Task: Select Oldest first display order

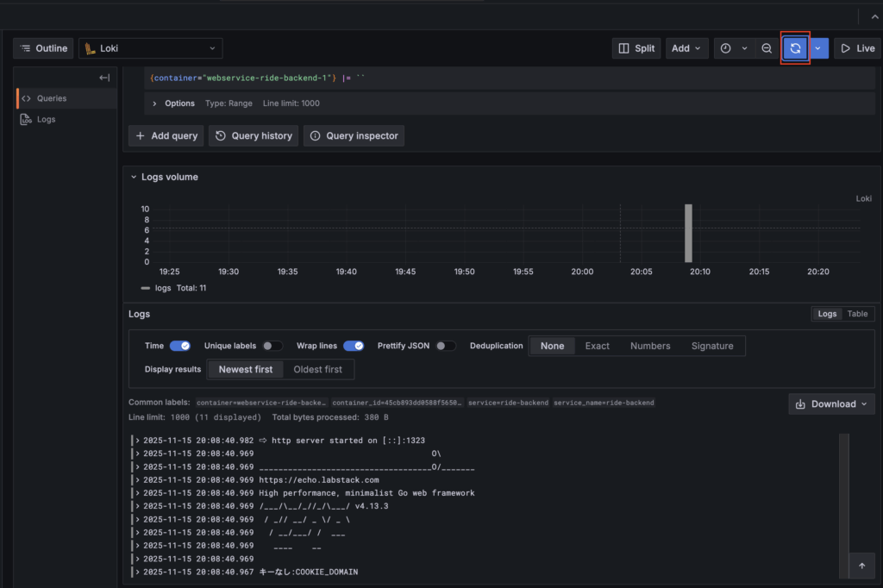Action: coord(317,369)
